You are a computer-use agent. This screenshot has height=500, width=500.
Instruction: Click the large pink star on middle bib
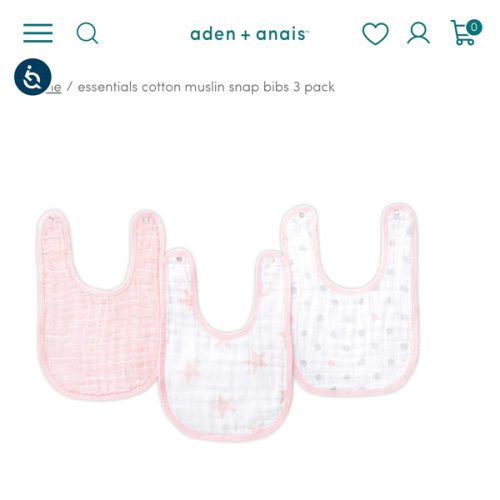[x=190, y=371]
